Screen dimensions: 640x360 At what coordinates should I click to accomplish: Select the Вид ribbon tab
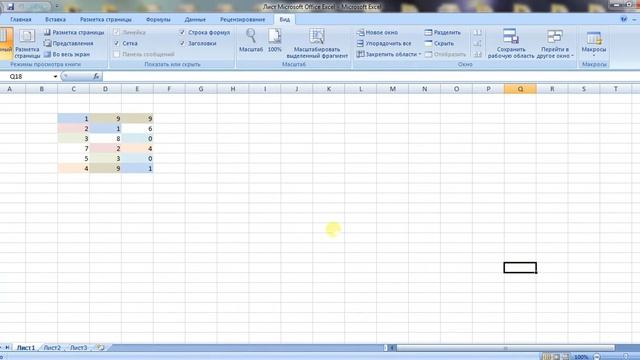pos(284,20)
